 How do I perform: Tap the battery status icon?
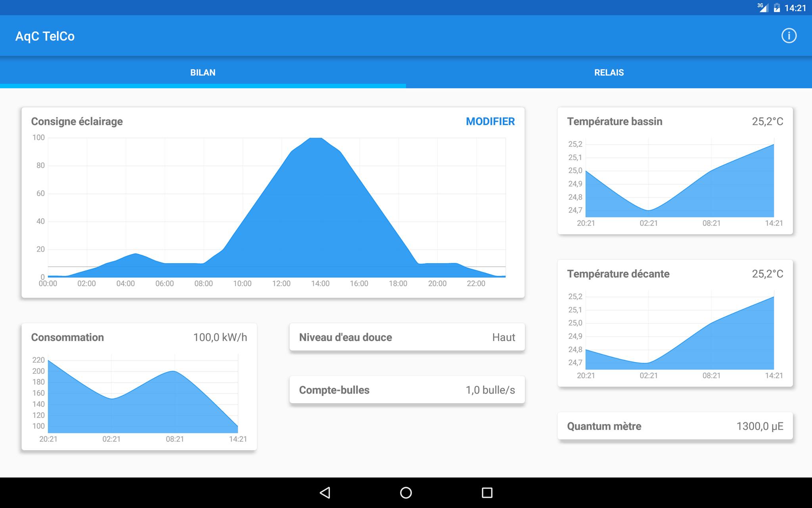click(777, 8)
